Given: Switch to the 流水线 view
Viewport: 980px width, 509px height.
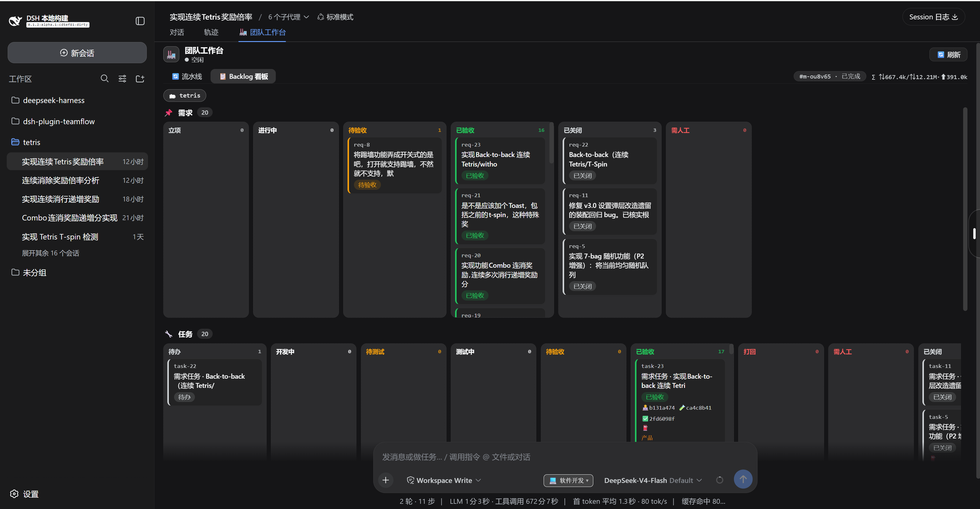Looking at the screenshot, I should coord(187,77).
